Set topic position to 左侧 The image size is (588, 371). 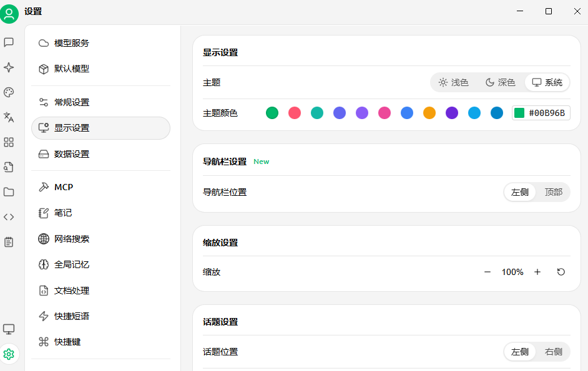(x=520, y=352)
